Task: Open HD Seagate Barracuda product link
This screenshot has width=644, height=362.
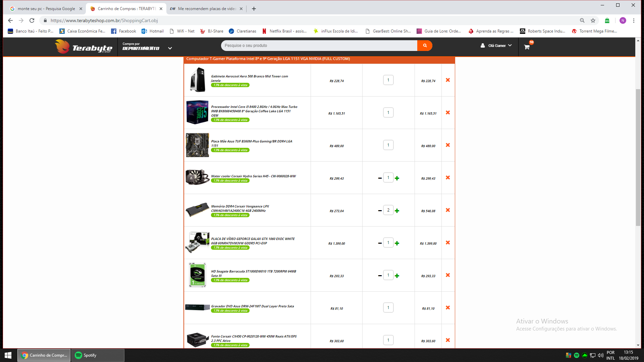Action: coord(253,274)
